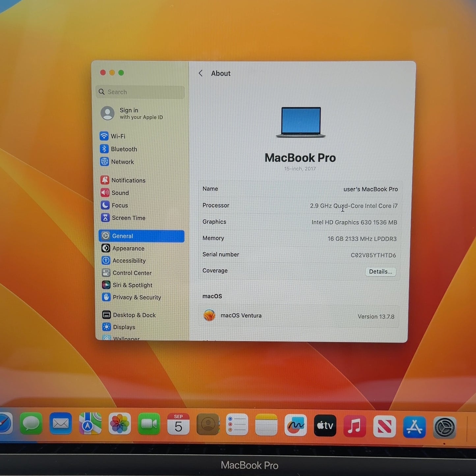Select the processor value "2.9 GHz Quad-Core Intel Core i7"
476x476 pixels.
(x=354, y=206)
